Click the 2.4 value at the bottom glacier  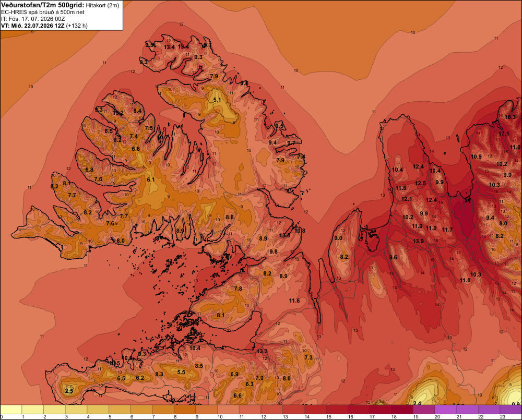(417, 403)
